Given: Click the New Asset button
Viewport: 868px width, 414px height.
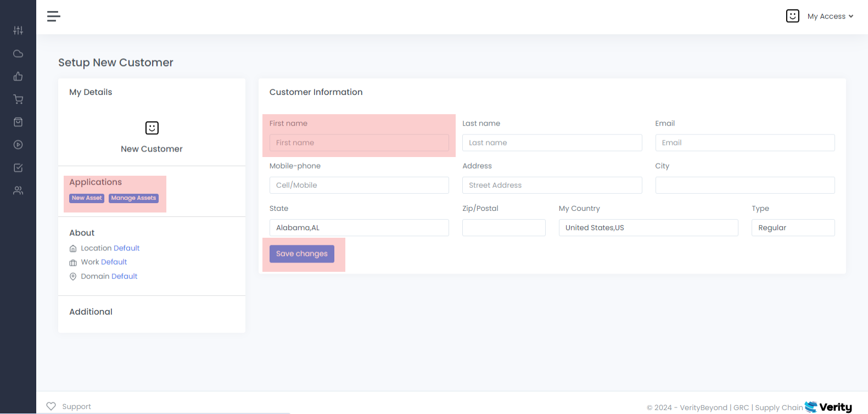Looking at the screenshot, I should tap(87, 198).
